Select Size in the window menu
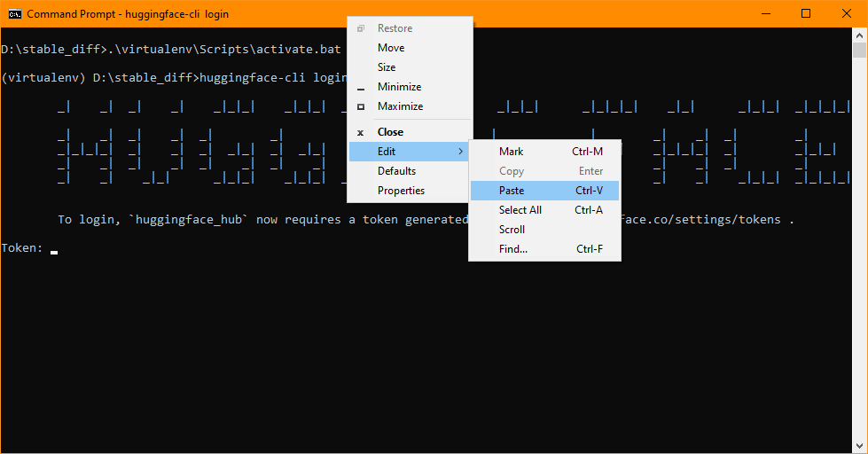Viewport: 868px width, 454px height. pos(410,67)
